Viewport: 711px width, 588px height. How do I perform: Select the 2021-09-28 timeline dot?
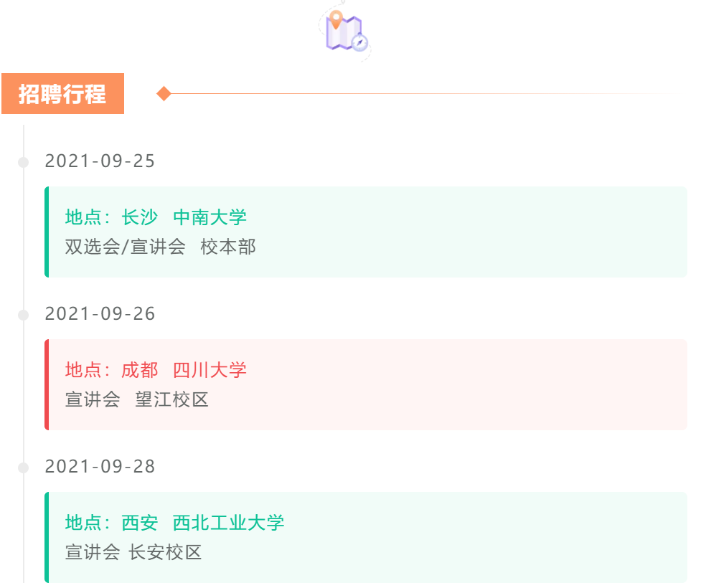click(x=23, y=468)
